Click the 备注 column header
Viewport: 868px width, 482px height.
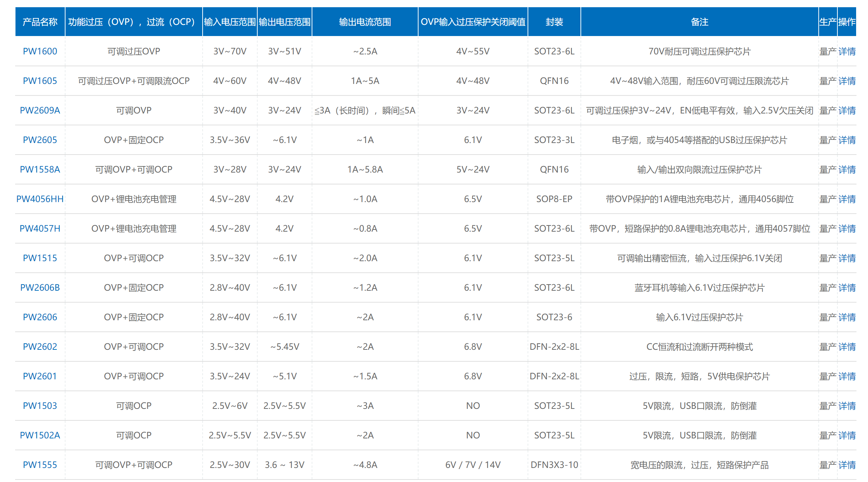[699, 22]
